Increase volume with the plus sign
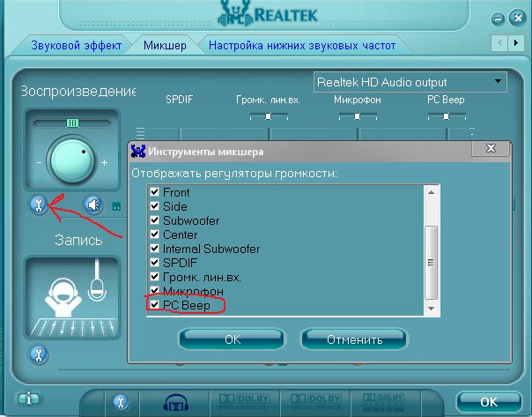This screenshot has width=532, height=417. pos(105,163)
